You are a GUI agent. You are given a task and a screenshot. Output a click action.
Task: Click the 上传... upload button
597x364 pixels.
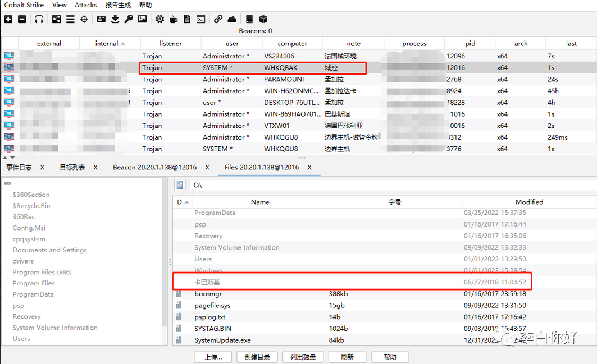[213, 357]
